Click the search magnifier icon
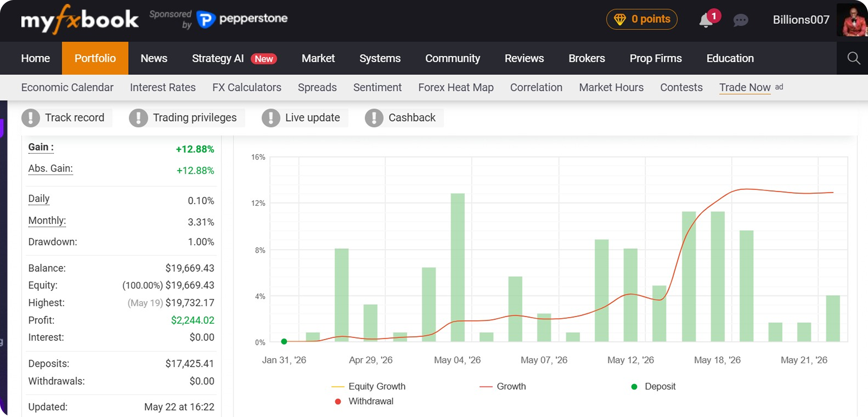 (853, 58)
